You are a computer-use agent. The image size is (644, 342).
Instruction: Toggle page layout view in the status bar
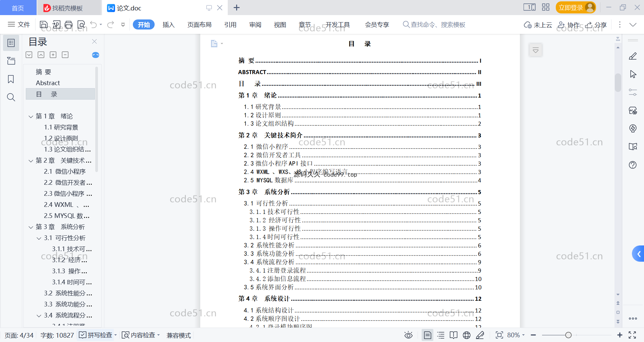428,335
